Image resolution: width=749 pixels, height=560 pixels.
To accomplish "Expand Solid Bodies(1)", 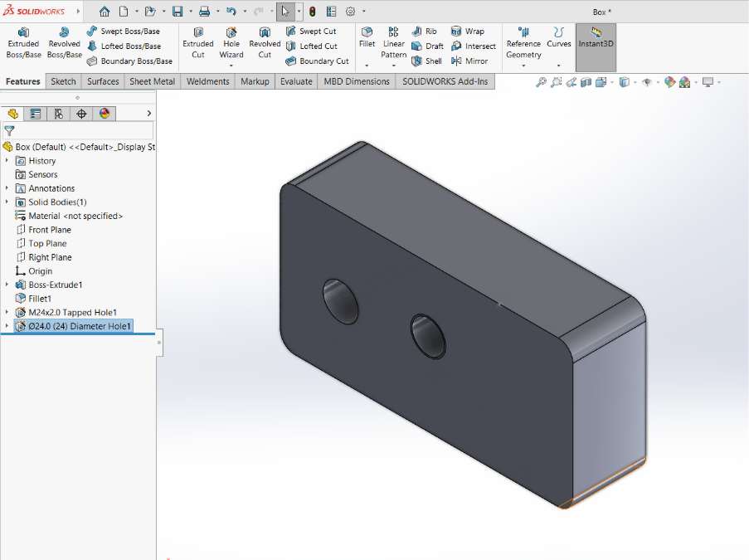I will [x=7, y=202].
